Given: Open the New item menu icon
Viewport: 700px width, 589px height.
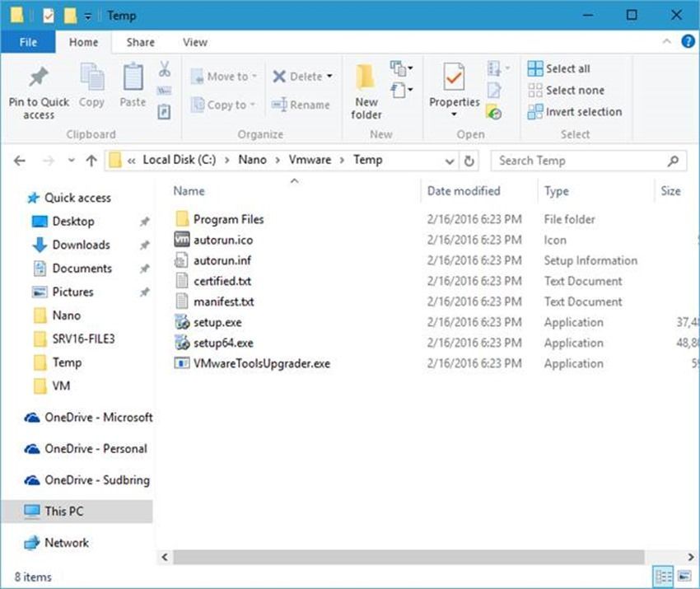Looking at the screenshot, I should tap(401, 68).
